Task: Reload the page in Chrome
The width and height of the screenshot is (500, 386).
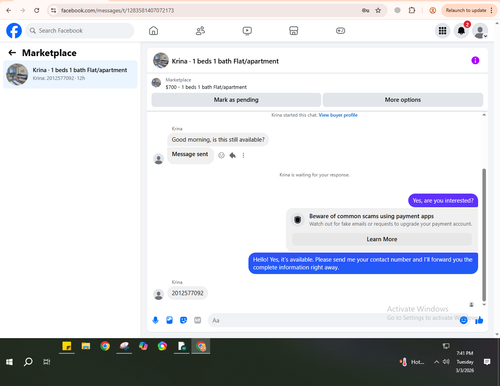Action: (37, 10)
